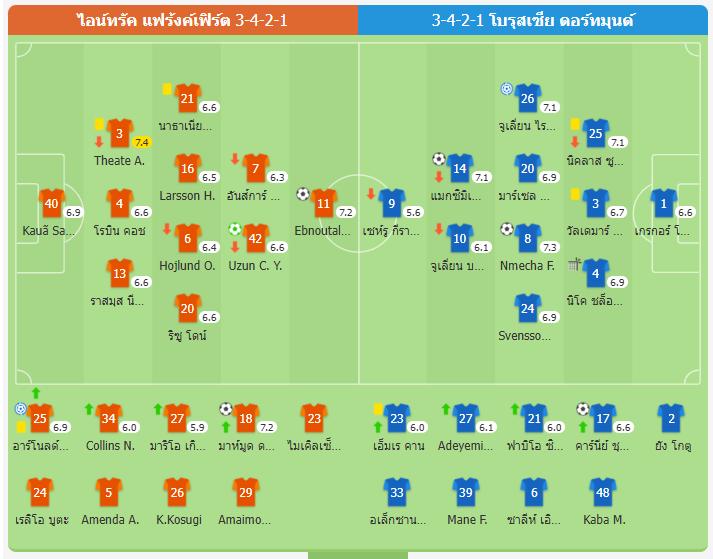This screenshot has height=559, width=713.
Task: Select Ebnoutalib's number 11 shirt icon
Action: click(x=323, y=204)
